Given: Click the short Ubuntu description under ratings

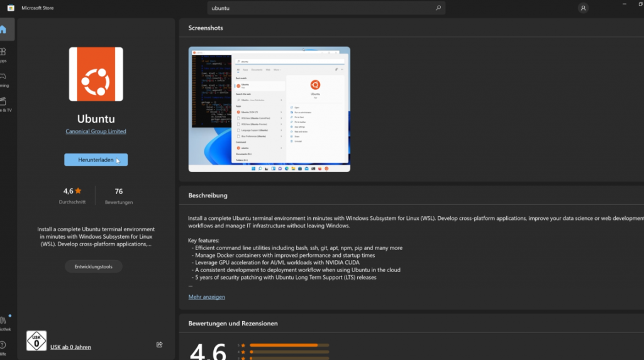Looking at the screenshot, I should (96, 236).
